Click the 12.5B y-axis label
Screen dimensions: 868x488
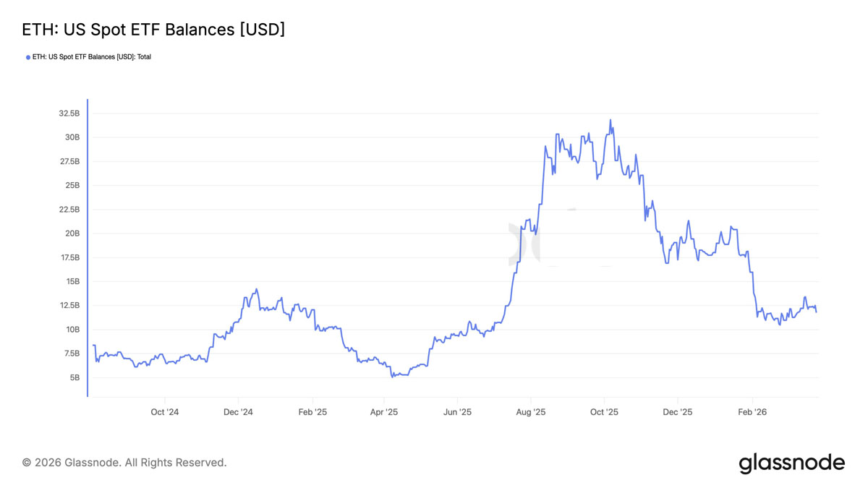[69, 305]
